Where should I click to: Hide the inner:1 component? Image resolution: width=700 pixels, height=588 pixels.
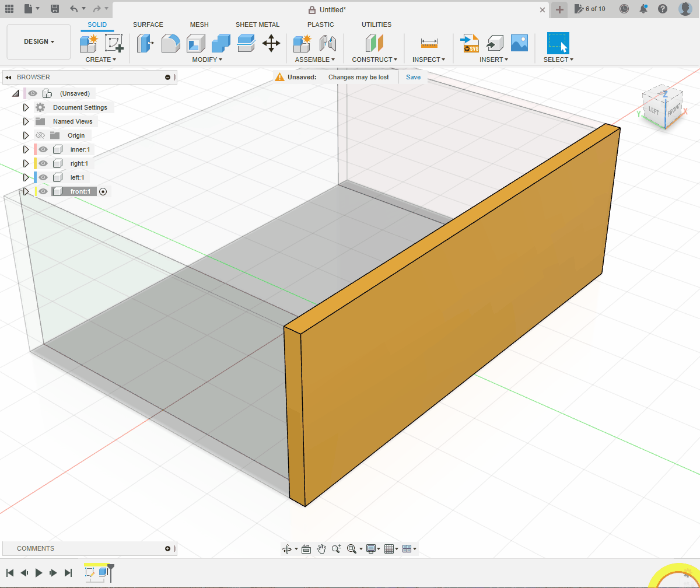(x=43, y=149)
